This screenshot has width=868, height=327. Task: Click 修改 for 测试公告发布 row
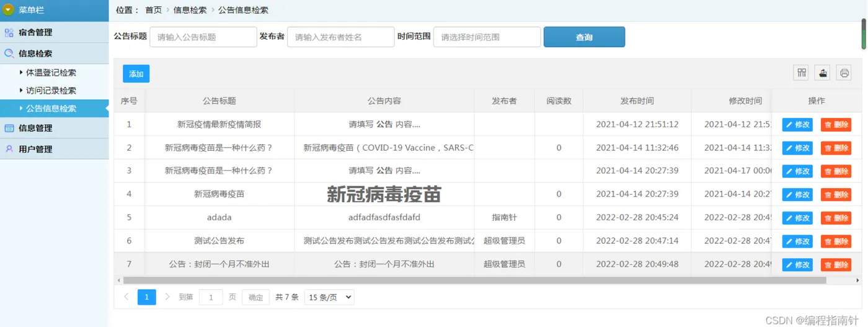click(x=797, y=241)
